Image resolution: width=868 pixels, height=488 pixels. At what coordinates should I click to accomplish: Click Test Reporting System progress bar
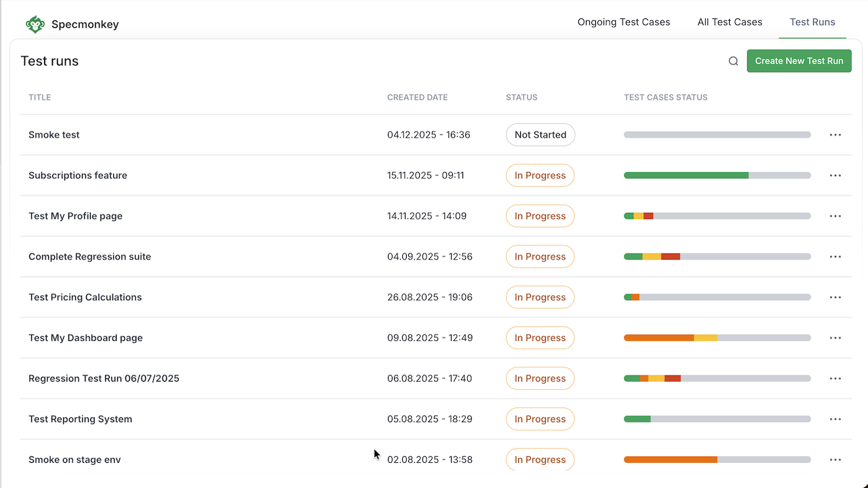pyautogui.click(x=717, y=419)
